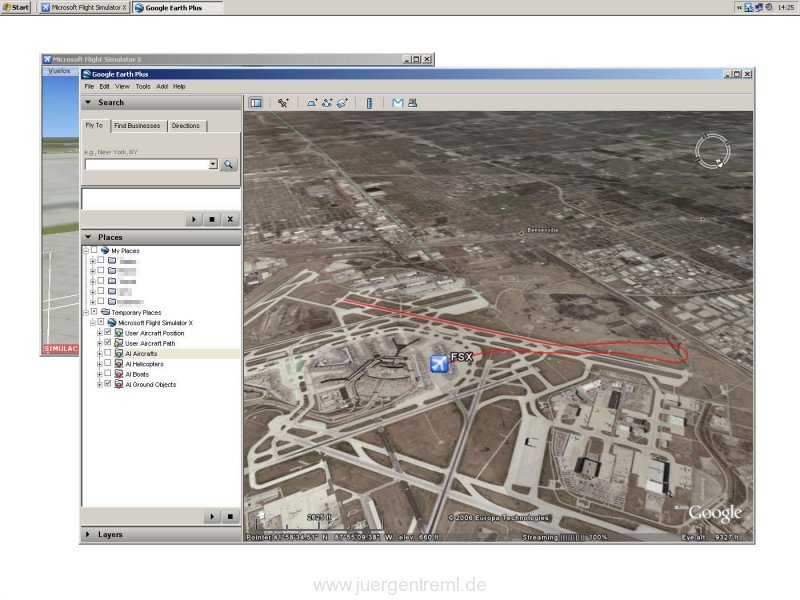Click the Email envelope toolbar icon
The width and height of the screenshot is (800, 600).
coord(397,103)
